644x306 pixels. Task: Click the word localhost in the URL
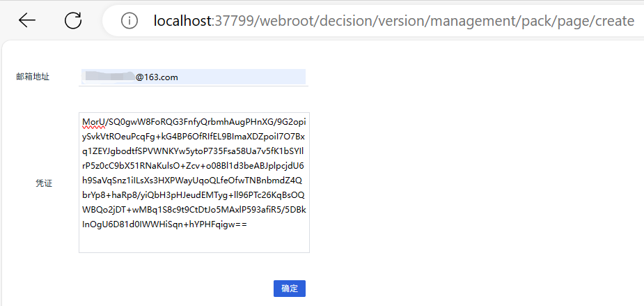(x=182, y=21)
